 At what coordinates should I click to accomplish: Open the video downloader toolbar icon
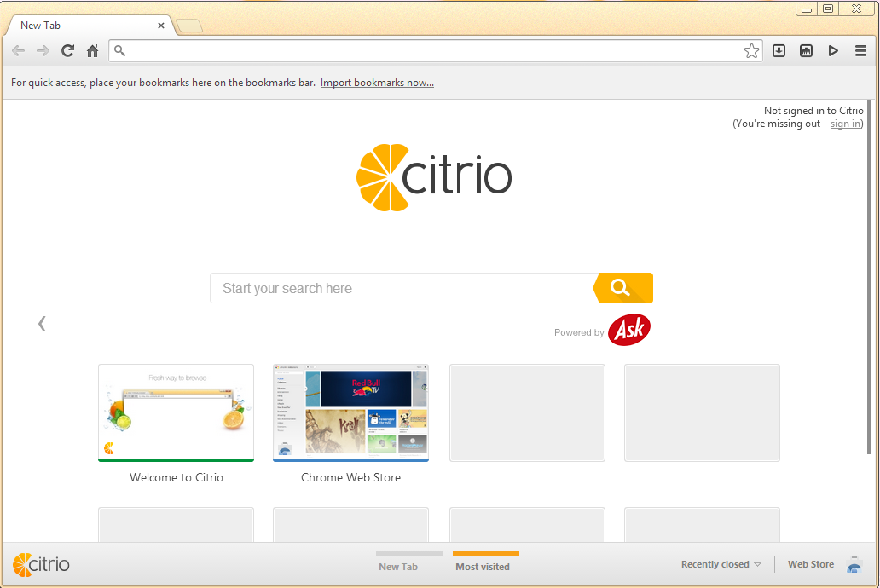tap(806, 51)
